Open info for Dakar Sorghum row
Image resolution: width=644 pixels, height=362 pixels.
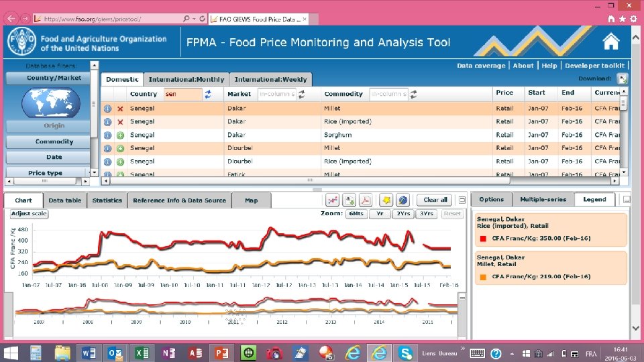pyautogui.click(x=107, y=135)
